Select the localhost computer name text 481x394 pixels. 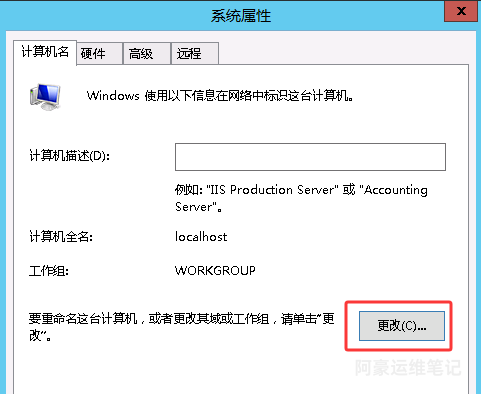pos(201,237)
